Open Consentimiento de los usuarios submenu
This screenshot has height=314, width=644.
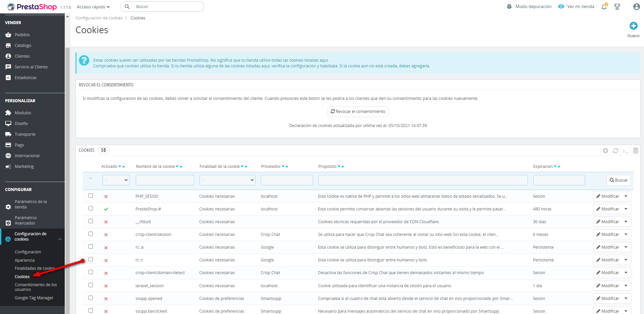point(36,287)
